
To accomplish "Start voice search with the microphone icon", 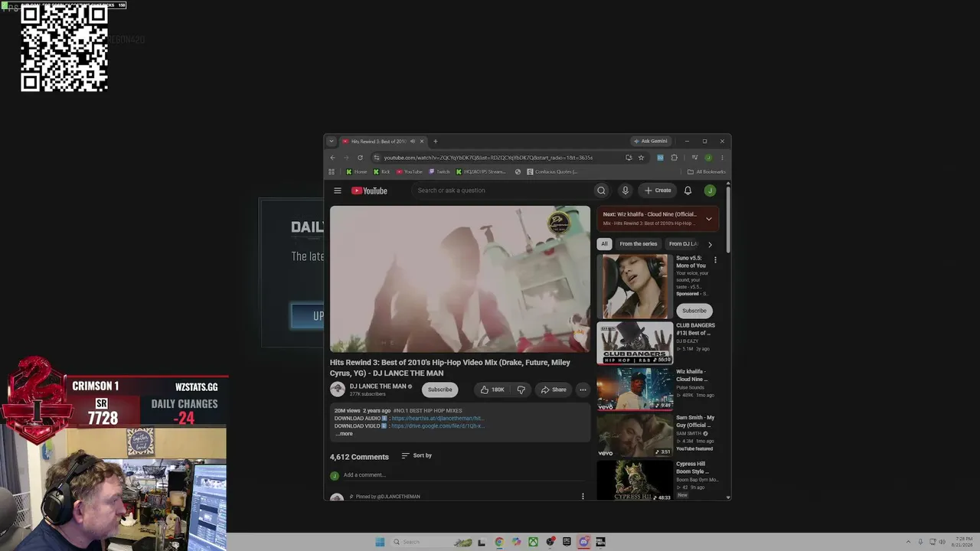I will [625, 191].
